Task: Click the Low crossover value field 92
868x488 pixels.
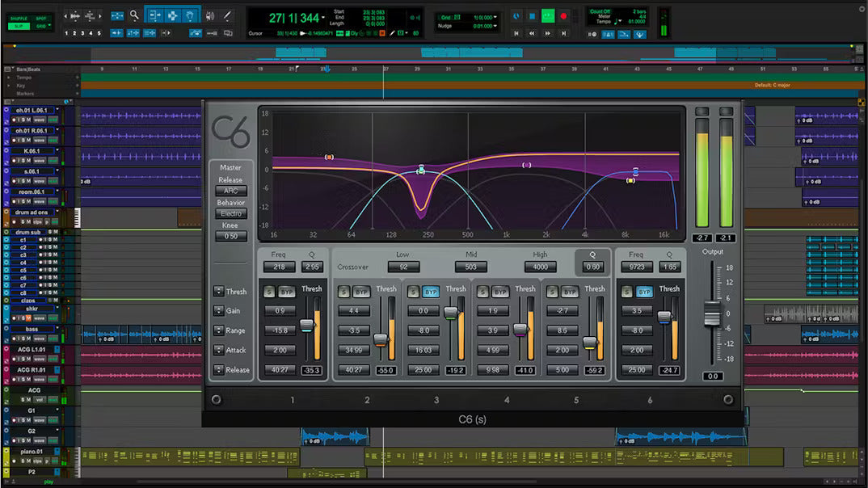Action: (402, 267)
